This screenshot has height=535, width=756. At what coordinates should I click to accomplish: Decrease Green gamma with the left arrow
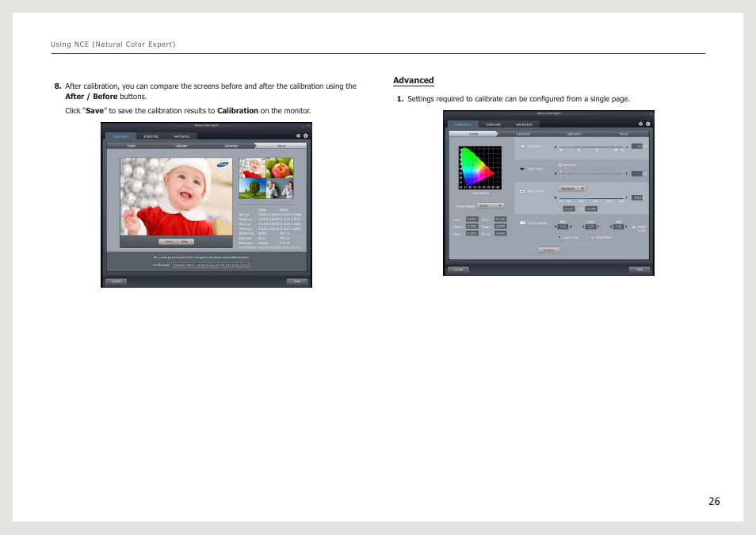click(x=583, y=227)
